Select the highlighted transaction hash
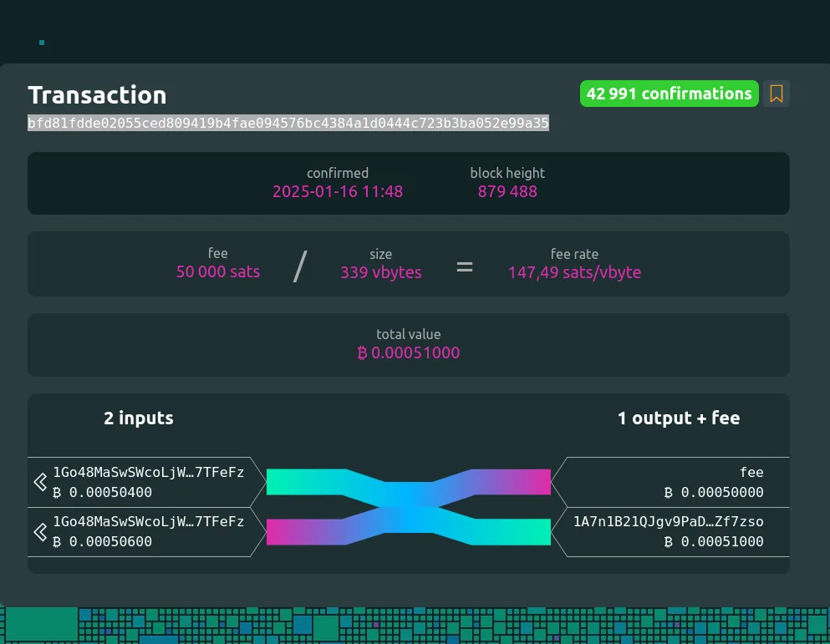 tap(288, 124)
